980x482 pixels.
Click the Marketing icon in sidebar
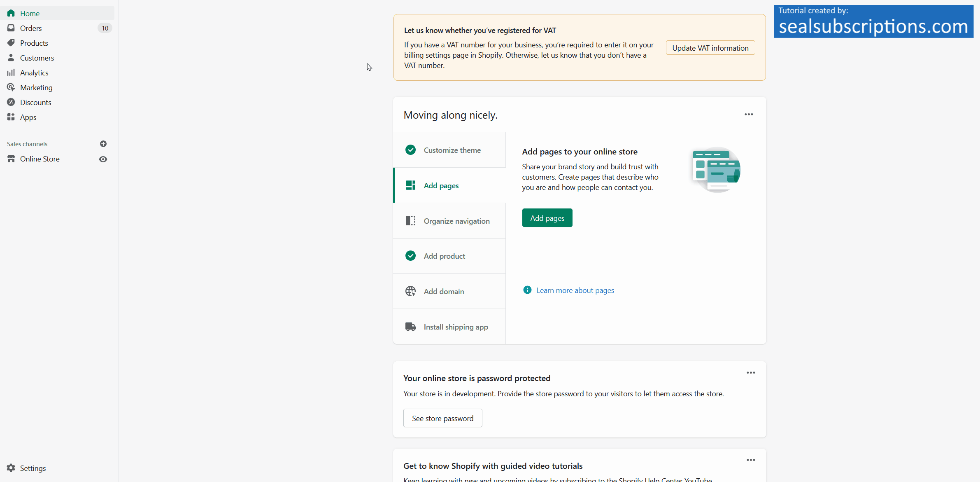pos(11,88)
